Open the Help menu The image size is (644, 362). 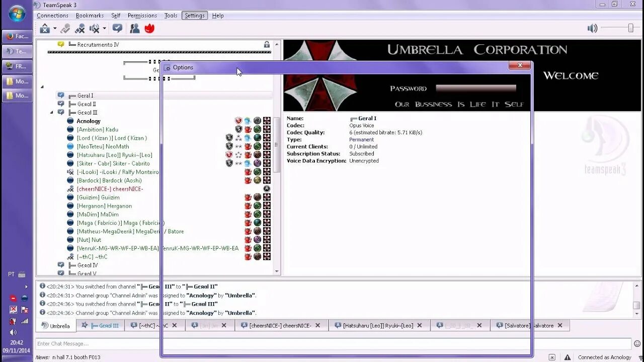coord(218,16)
